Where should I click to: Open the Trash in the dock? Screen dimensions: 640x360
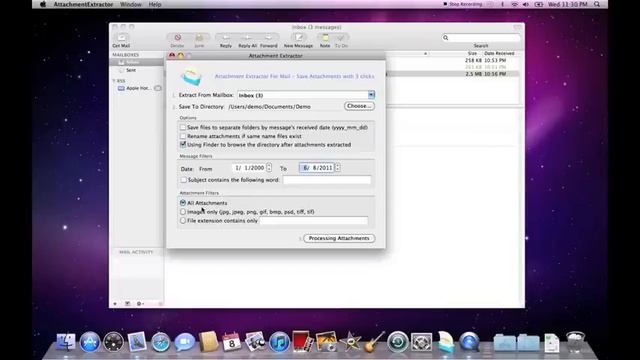tap(575, 342)
